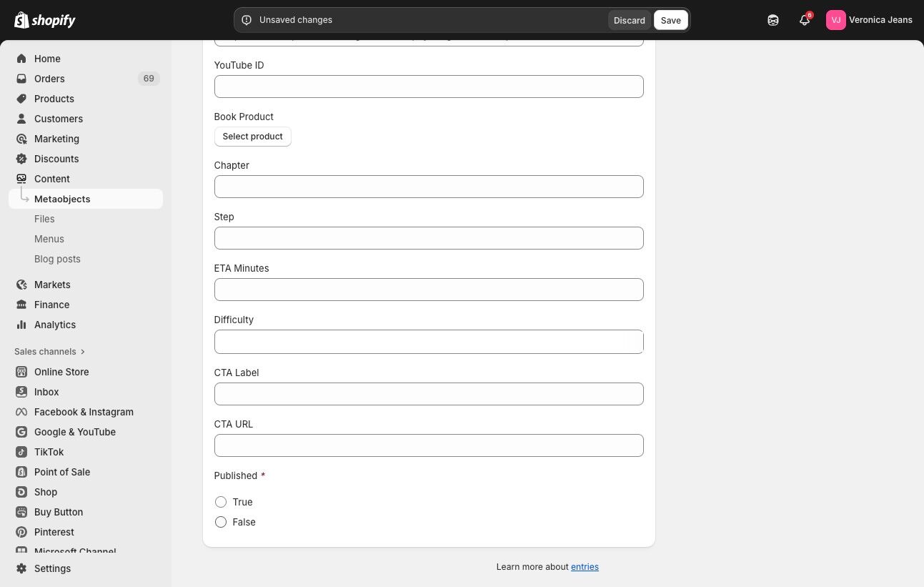Open the notifications bell icon

click(x=805, y=20)
